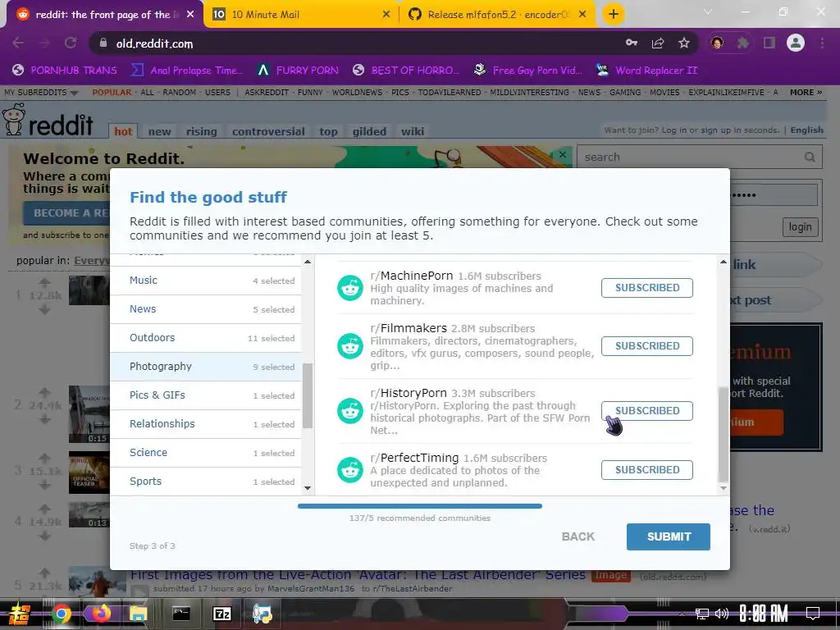Toggle the browser side panel icon
840x630 pixels.
pyautogui.click(x=769, y=43)
